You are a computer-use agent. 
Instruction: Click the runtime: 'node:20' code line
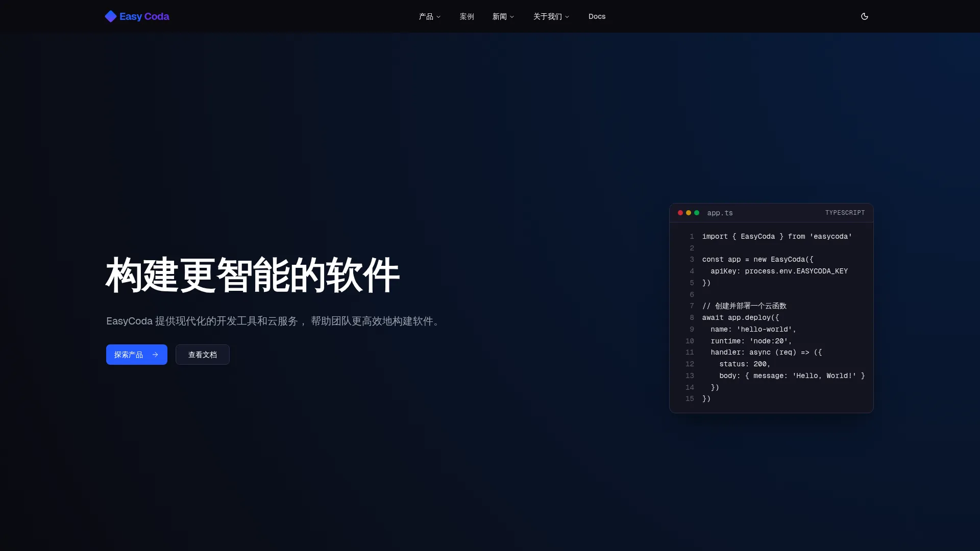[751, 341]
